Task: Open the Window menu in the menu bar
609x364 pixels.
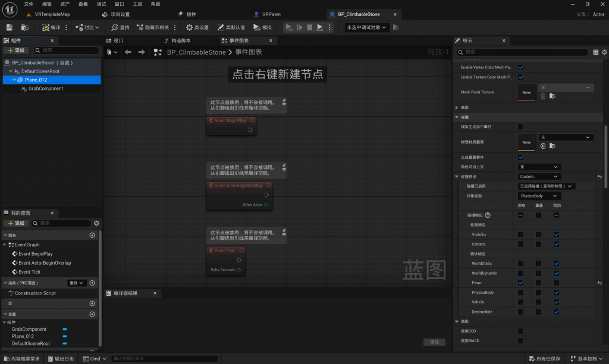Action: (x=119, y=4)
